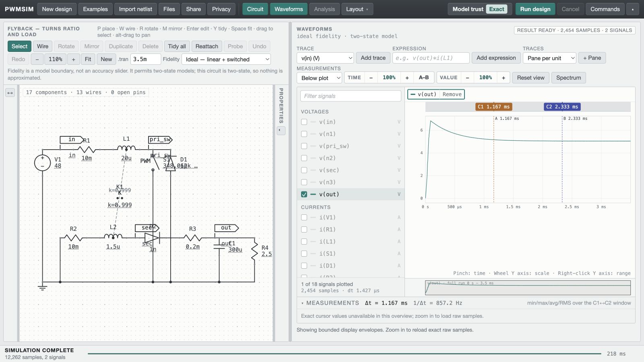Screen dimensions: 644x362
Task: Select the V1 voltage source symbol
Action: (42, 163)
